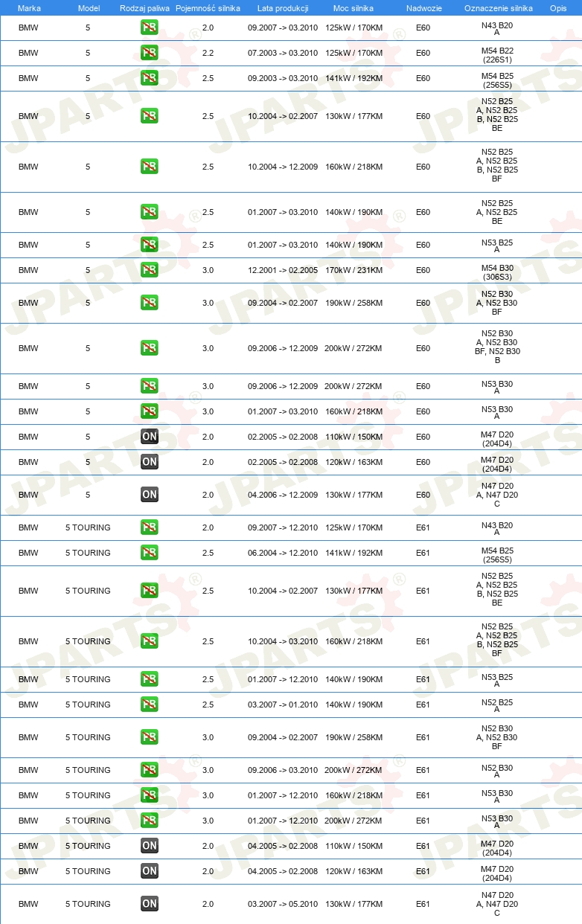582x924 pixels.
Task: Click ON diesel icon in the 04.2006 -> 12.2009 row
Action: [x=149, y=495]
